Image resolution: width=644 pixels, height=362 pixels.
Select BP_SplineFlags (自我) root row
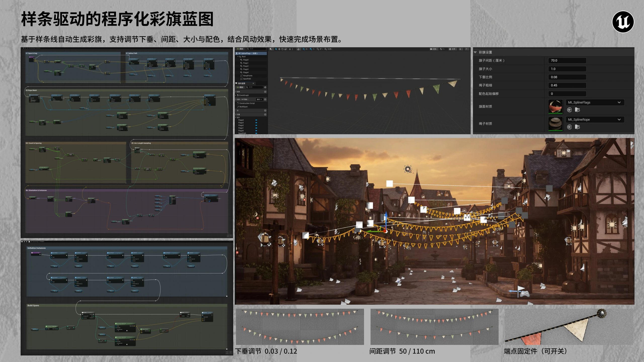(x=251, y=53)
